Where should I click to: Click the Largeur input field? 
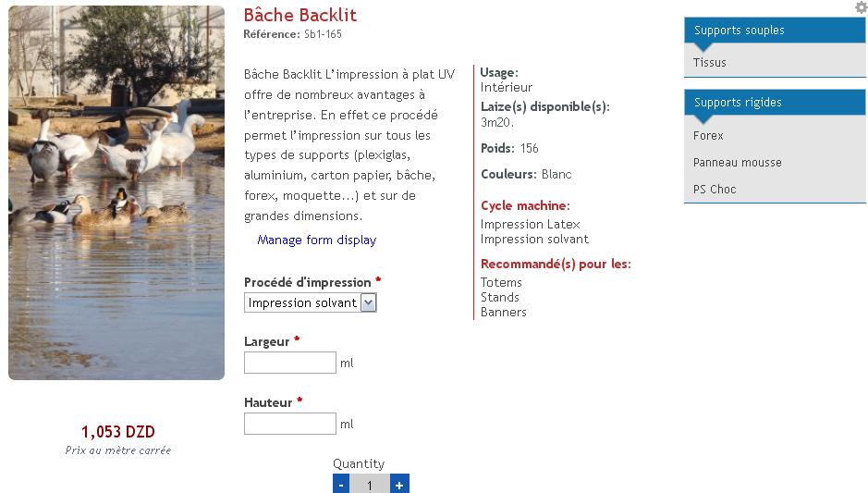pos(289,363)
